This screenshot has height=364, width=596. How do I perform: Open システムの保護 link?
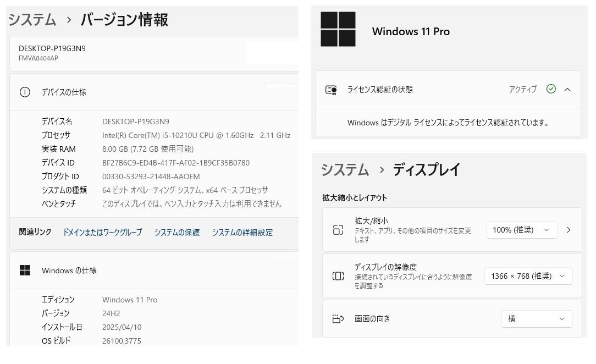click(x=176, y=232)
